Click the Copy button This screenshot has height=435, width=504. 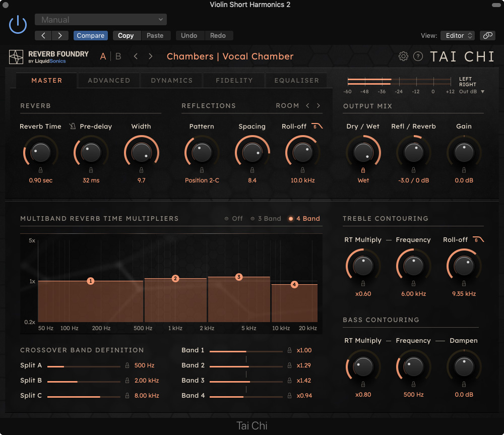(125, 35)
